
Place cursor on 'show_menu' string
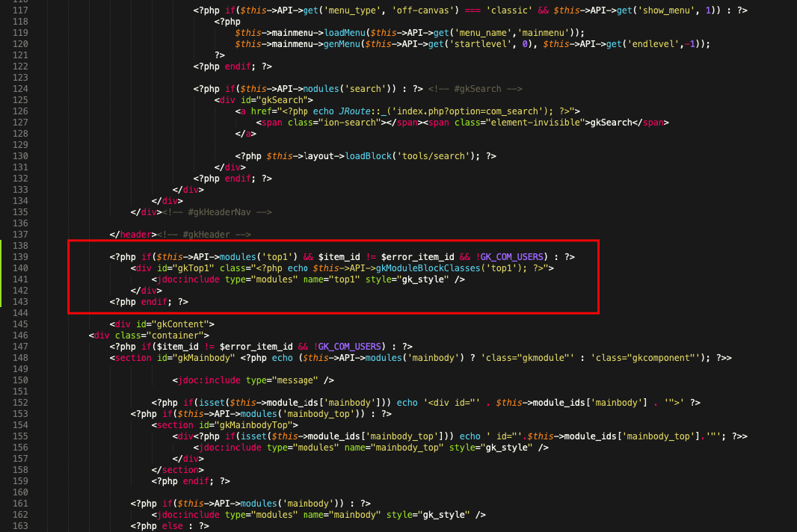pyautogui.click(x=665, y=10)
